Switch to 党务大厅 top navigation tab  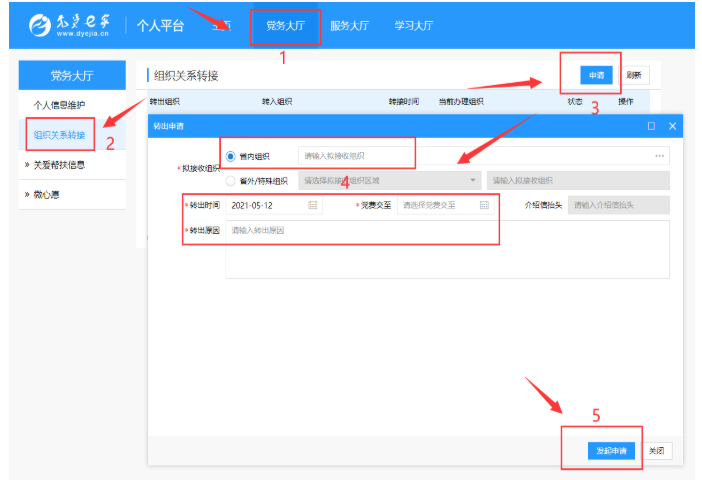click(x=285, y=26)
